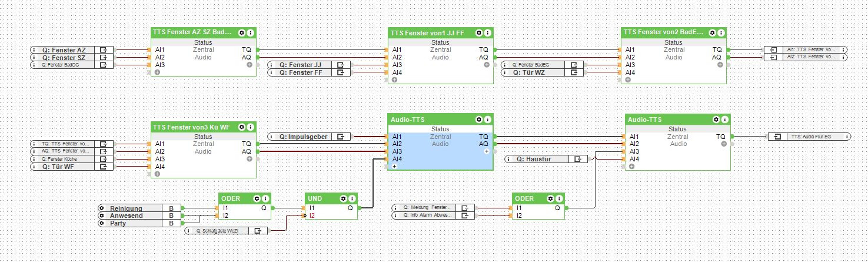This screenshot has height=262, width=868.
Task: Click info icon of selected blue Audio-TTS block
Action: coord(487,120)
